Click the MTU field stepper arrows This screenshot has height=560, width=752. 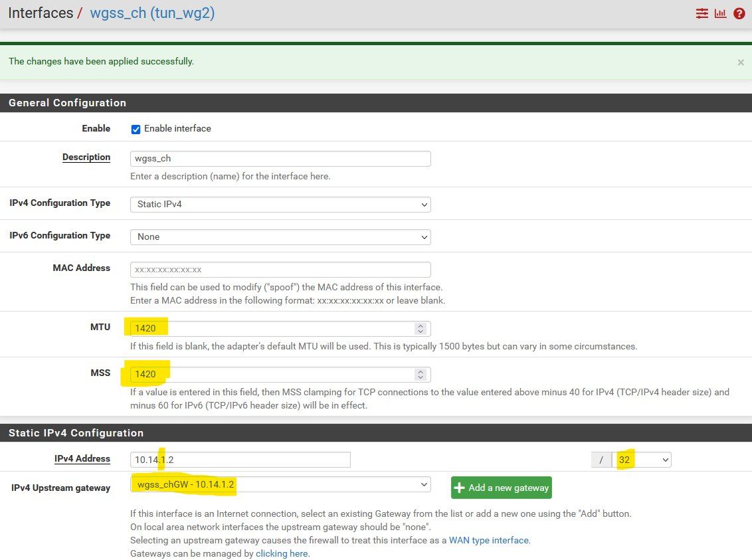point(421,328)
